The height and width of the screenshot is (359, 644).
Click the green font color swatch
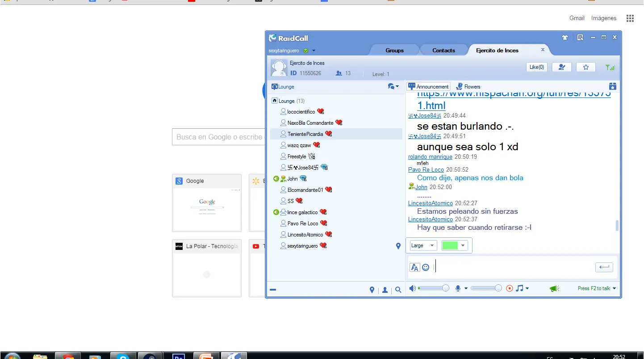(450, 245)
